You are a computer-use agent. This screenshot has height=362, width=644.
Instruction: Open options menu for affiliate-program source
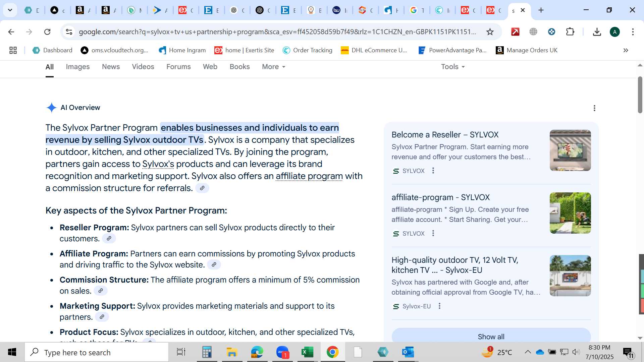pyautogui.click(x=433, y=233)
